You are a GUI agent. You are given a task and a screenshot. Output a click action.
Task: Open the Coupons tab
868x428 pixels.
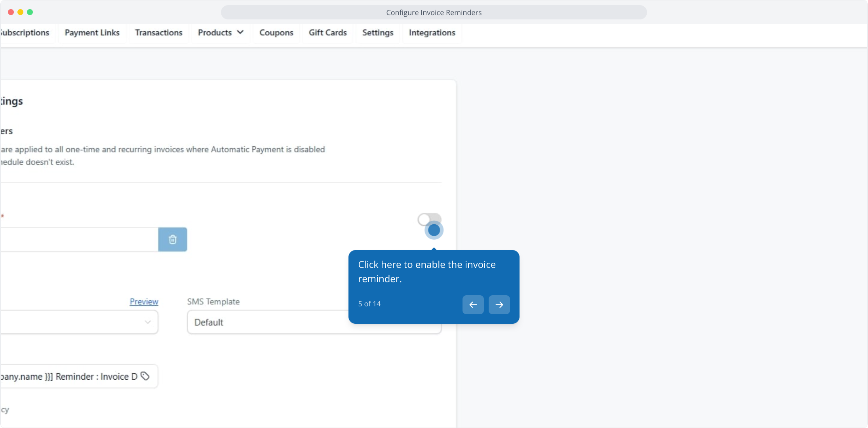click(x=276, y=33)
